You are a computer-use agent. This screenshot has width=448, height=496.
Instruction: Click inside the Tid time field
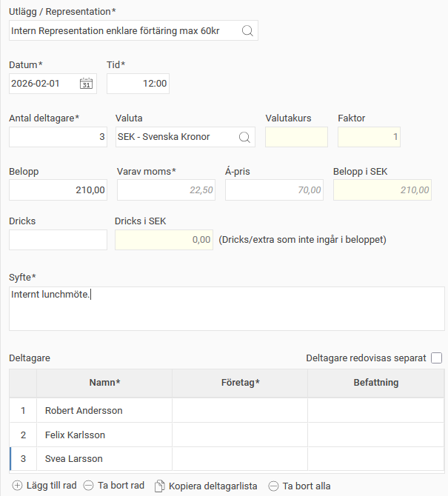pos(138,84)
